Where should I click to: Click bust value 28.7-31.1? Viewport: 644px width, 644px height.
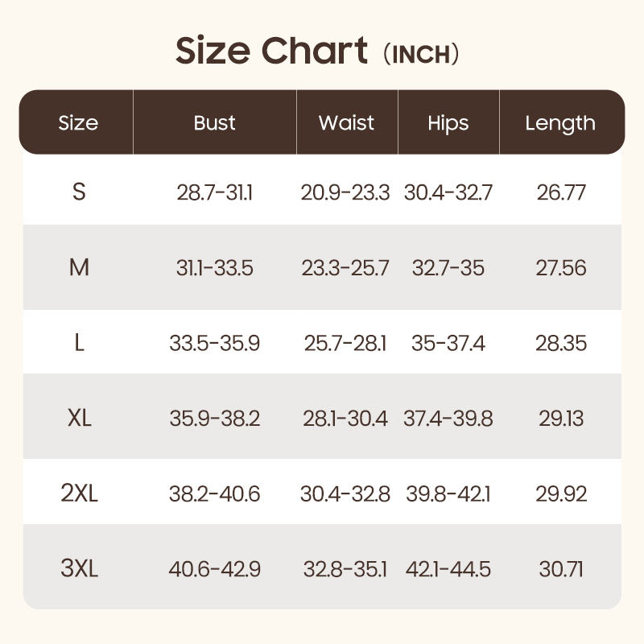pyautogui.click(x=214, y=192)
